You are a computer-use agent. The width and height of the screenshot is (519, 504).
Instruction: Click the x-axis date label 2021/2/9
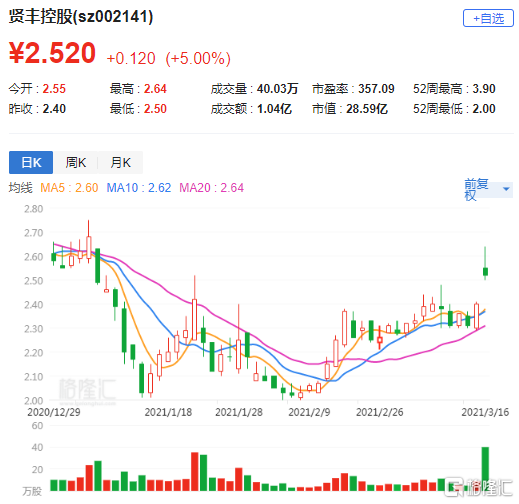point(309,412)
